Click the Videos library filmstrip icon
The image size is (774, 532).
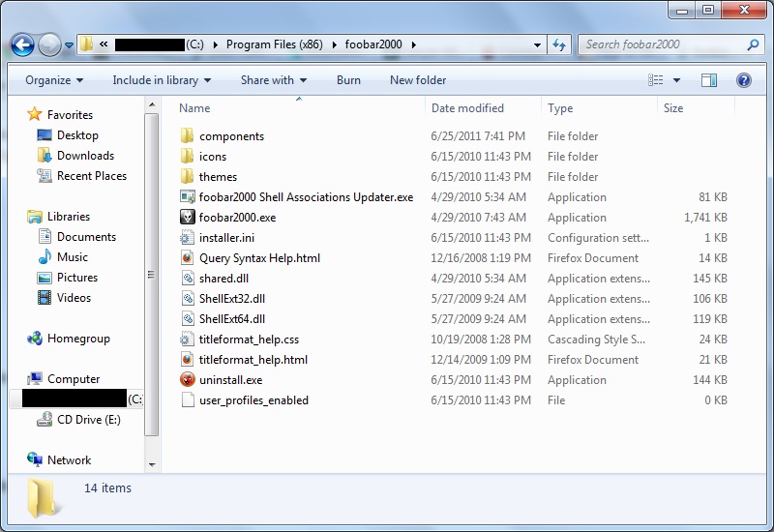click(45, 298)
